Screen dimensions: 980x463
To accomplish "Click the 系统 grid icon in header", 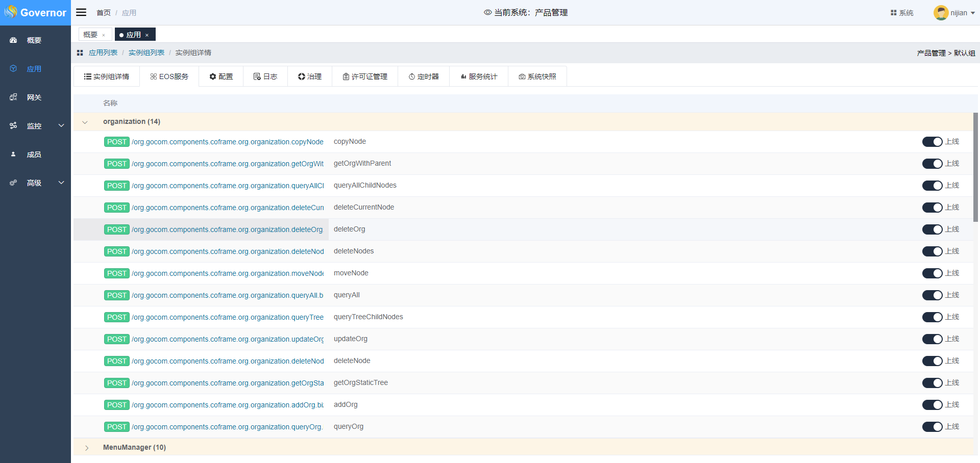I will [894, 13].
